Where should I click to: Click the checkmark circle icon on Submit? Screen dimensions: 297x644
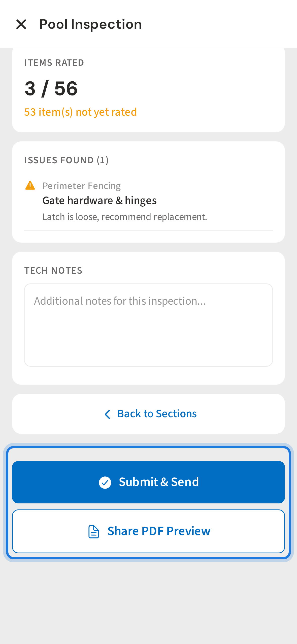pos(105,482)
